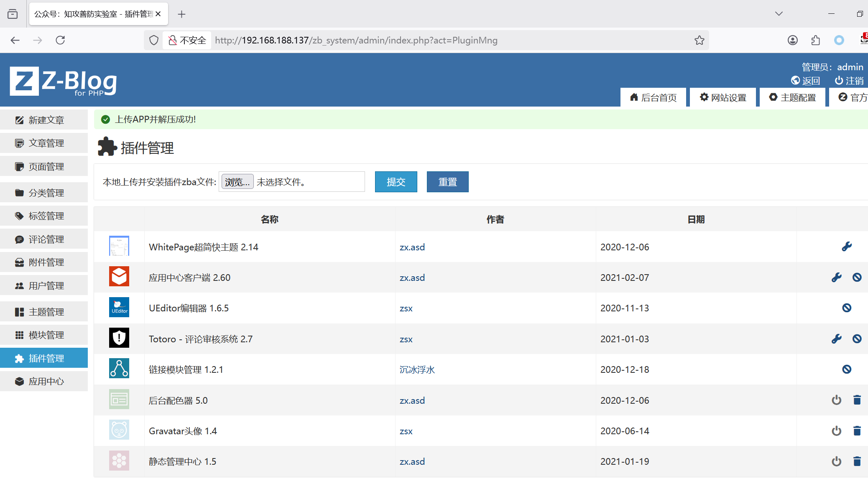Disable the 链接模块管理 plugin

tap(846, 369)
